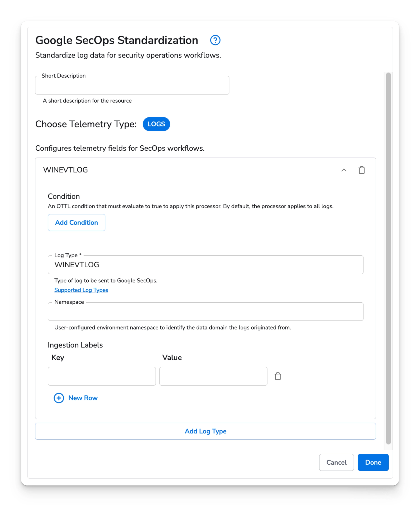Screen dimensions: 420x514
Task: Delete the WINEVTLOG log type section
Action: (362, 170)
